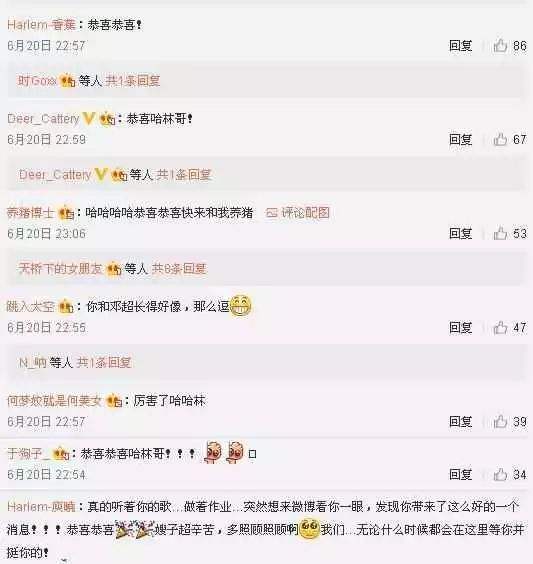Open the 天桥下的女朋友 username link
The height and width of the screenshot is (564, 533).
(x=60, y=269)
